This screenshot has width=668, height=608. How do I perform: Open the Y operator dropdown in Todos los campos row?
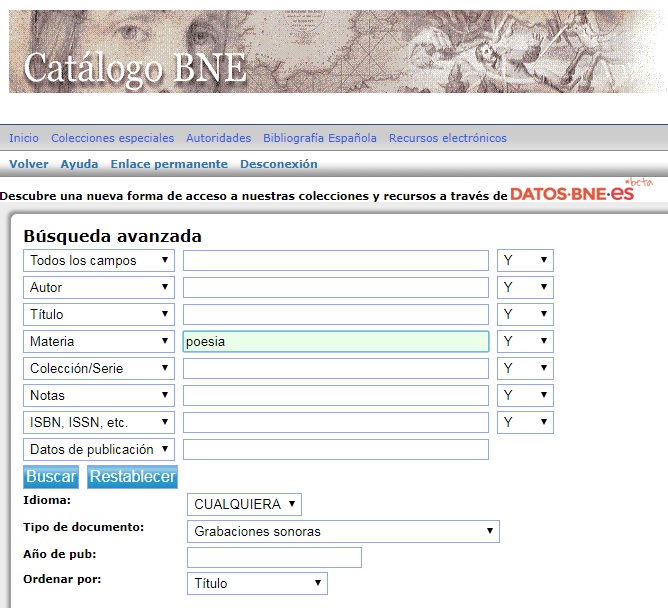[x=525, y=260]
